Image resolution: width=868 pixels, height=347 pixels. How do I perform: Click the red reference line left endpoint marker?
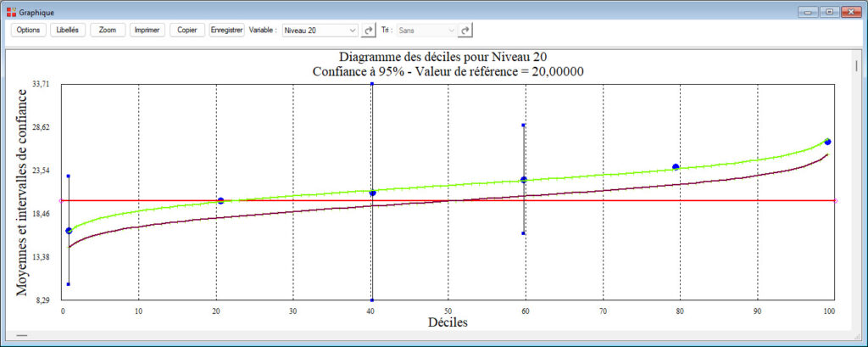point(61,200)
